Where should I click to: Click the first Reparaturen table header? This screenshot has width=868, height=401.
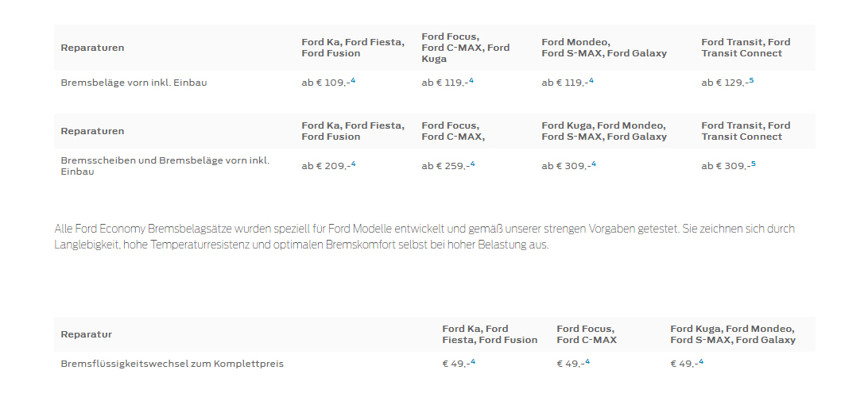[92, 48]
